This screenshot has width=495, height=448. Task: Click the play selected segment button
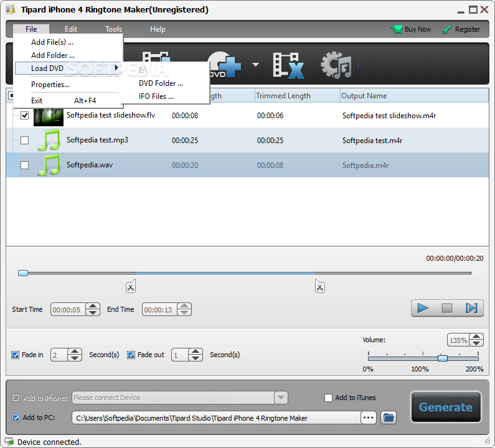tap(471, 308)
